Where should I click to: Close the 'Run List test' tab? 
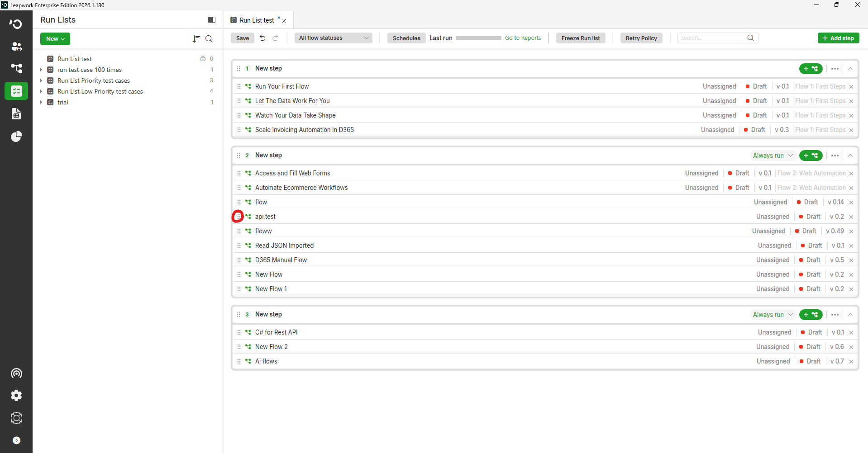pos(284,21)
